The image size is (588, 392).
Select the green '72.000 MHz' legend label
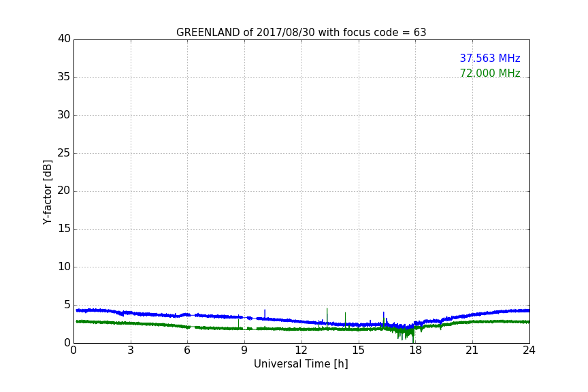[x=490, y=73]
